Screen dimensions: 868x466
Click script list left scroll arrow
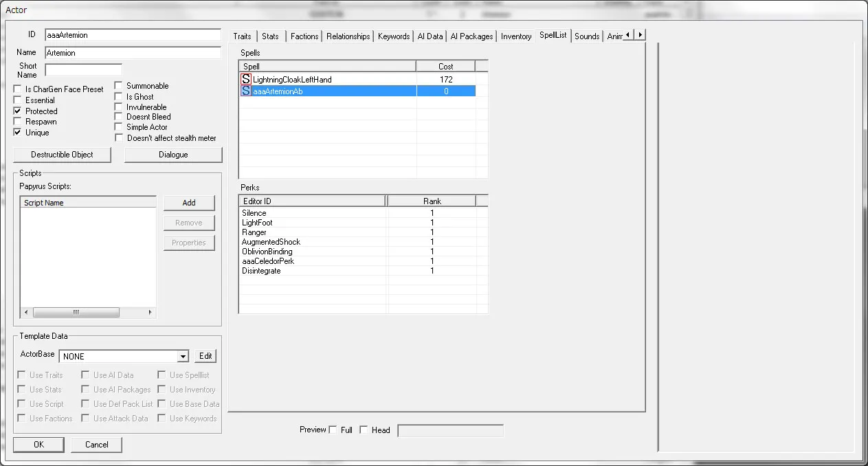pos(26,312)
